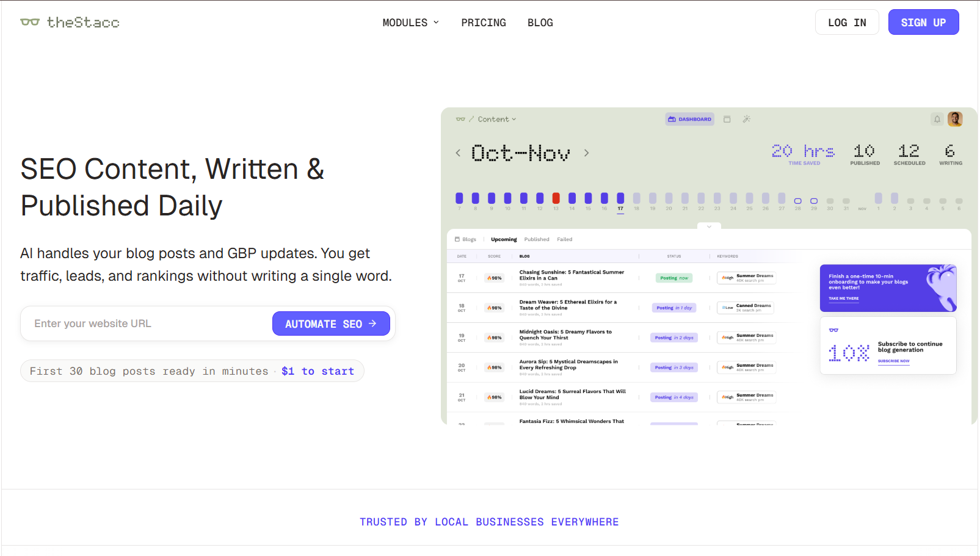The height and width of the screenshot is (556, 980).
Task: Open the user avatar photo in the dashboard
Action: (x=956, y=118)
